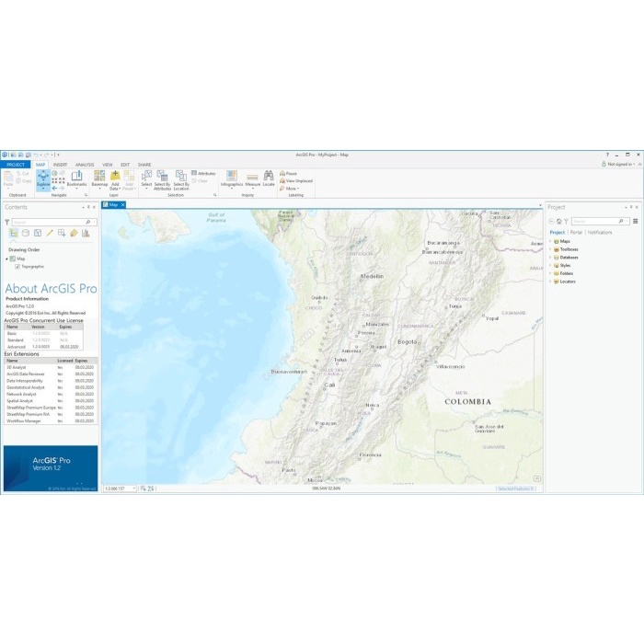Viewport: 644px width, 644px height.
Task: Expand the Toolboxes node
Action: click(550, 249)
